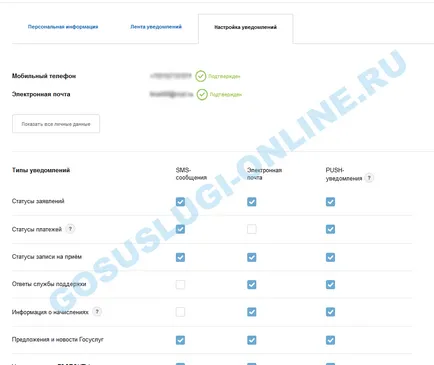
Task: Click the Предложения и новости Госуслуг label
Action: click(58, 340)
